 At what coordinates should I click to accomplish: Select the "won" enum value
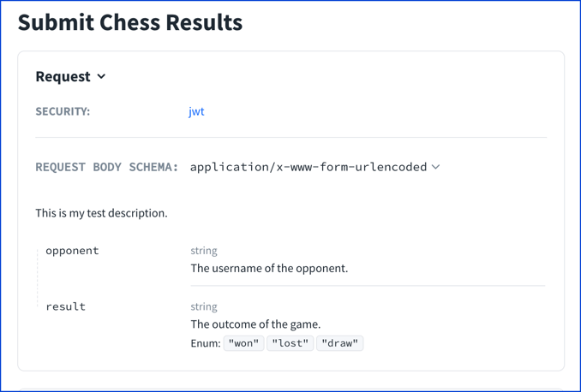tap(244, 343)
